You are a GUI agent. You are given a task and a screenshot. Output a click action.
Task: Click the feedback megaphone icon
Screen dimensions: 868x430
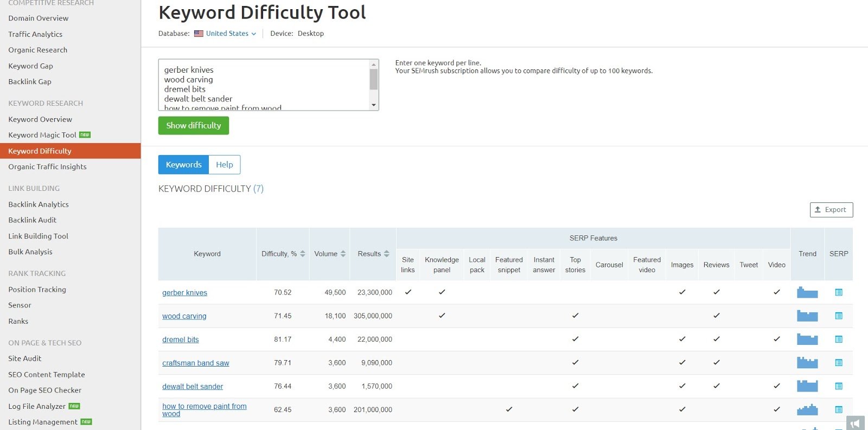pos(856,423)
